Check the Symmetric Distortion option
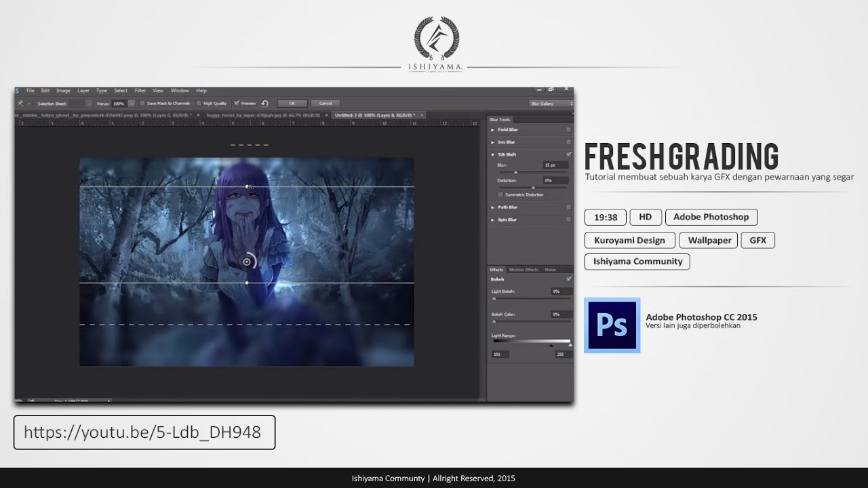 point(500,195)
